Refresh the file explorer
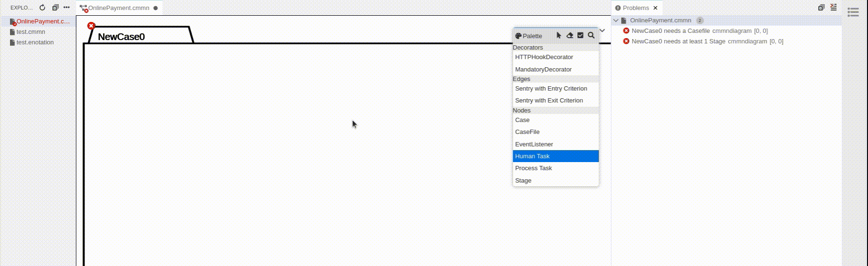The height and width of the screenshot is (266, 868). click(x=42, y=8)
